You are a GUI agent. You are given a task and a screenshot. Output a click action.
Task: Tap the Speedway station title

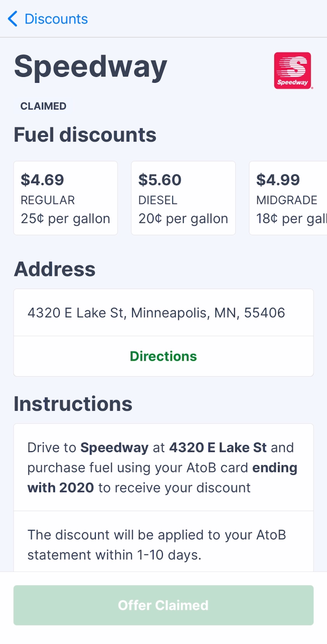91,67
